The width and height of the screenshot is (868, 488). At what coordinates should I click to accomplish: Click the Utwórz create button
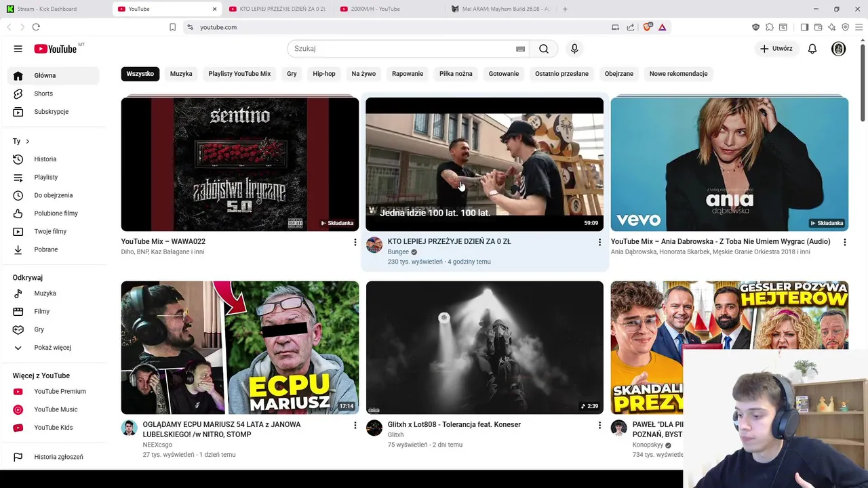776,49
